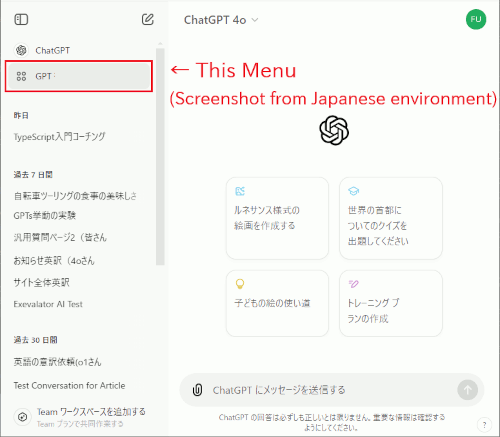Select the ルネサンス様式の絵画を作成する suggestion card
Viewport: 500px width, 437px height.
(277, 218)
